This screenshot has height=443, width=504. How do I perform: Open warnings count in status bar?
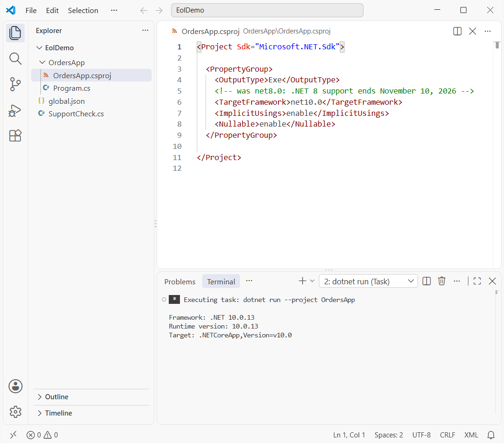tap(51, 435)
